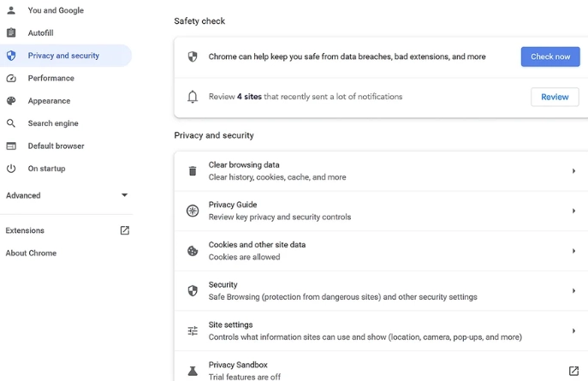This screenshot has width=588, height=381.
Task: Click the palette icon beside Appearance
Action: pos(11,100)
